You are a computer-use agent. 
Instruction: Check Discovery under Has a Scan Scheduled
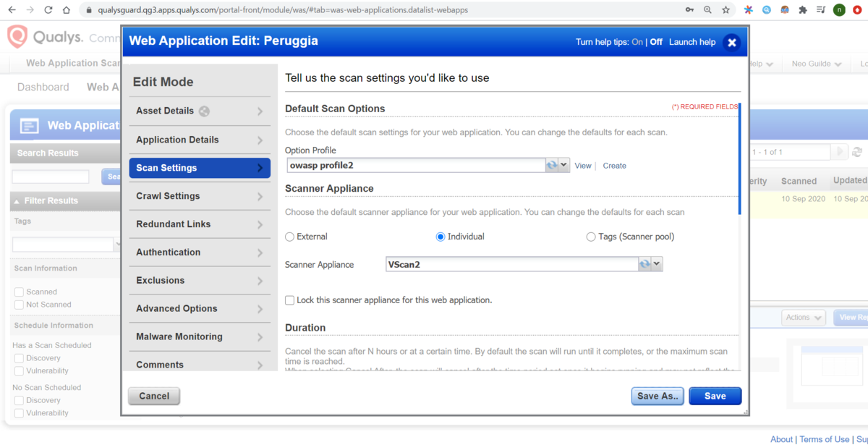click(x=20, y=358)
